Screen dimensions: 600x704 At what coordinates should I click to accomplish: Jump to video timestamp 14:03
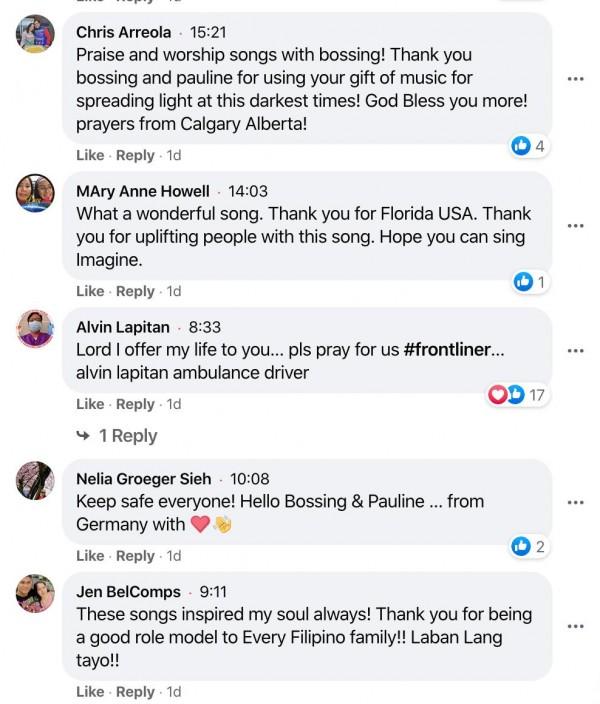[x=248, y=191]
